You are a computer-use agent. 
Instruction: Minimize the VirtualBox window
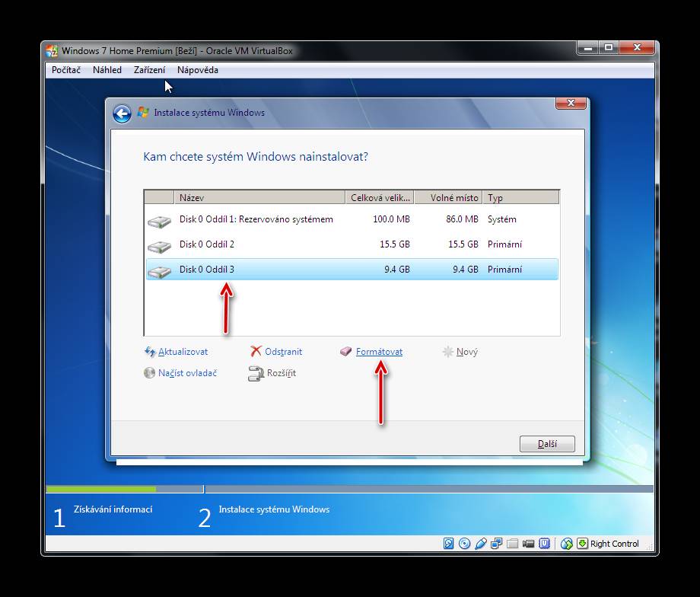588,47
